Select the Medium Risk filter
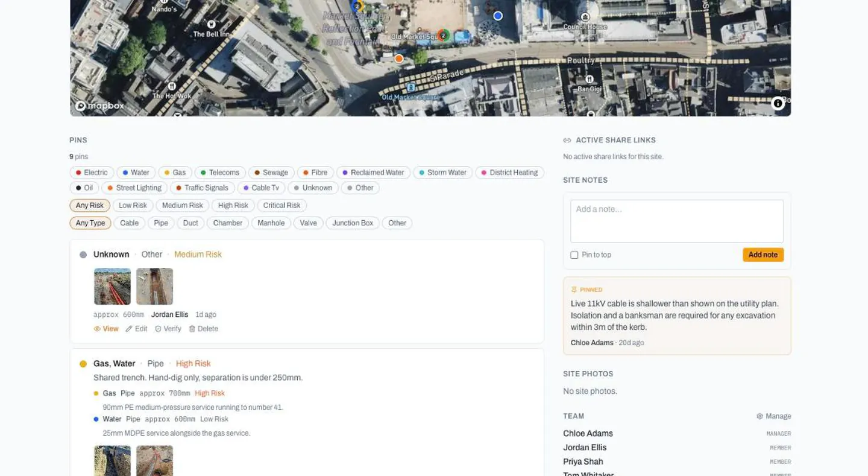This screenshot has width=868, height=476. 183,205
